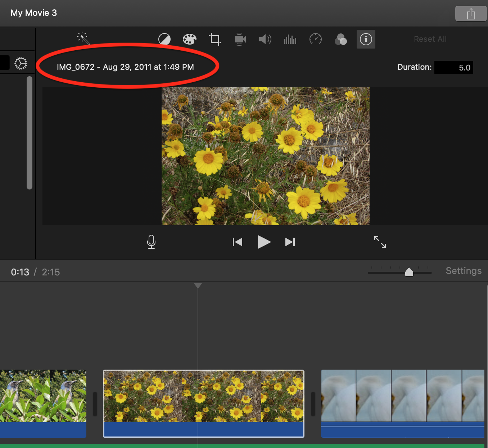Skip to the previous clip
488x448 pixels.
pyautogui.click(x=238, y=242)
